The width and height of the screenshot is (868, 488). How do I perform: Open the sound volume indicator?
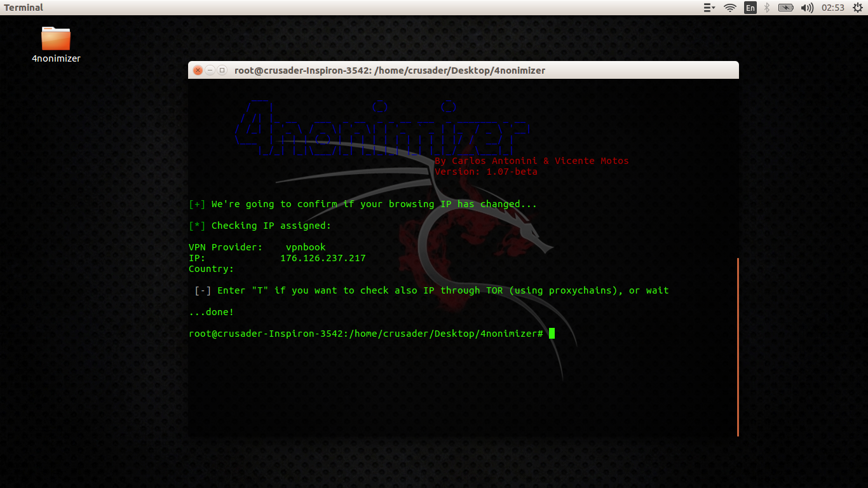[x=807, y=8]
